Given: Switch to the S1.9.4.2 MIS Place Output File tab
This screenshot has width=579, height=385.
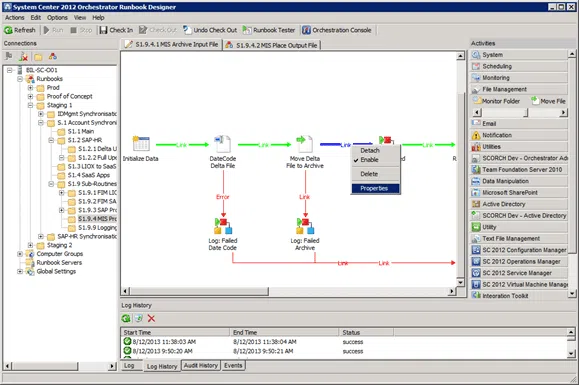Looking at the screenshot, I should point(272,45).
